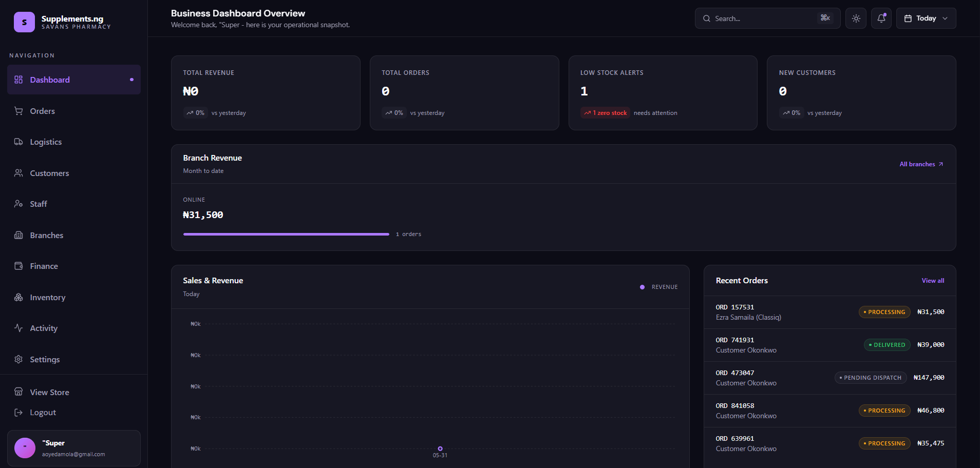Click the Revenue legend dot
Screen dimensions: 980x468
[x=642, y=287]
